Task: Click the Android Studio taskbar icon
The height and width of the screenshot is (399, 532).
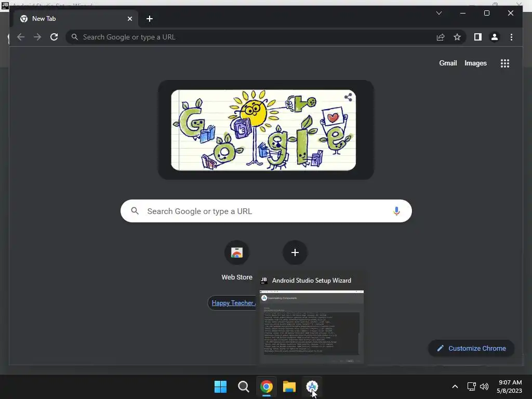Action: click(312, 387)
